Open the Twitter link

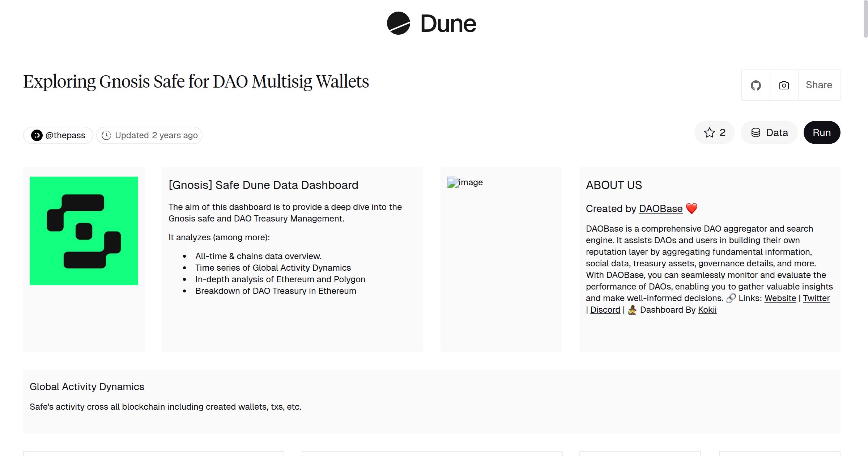tap(816, 298)
